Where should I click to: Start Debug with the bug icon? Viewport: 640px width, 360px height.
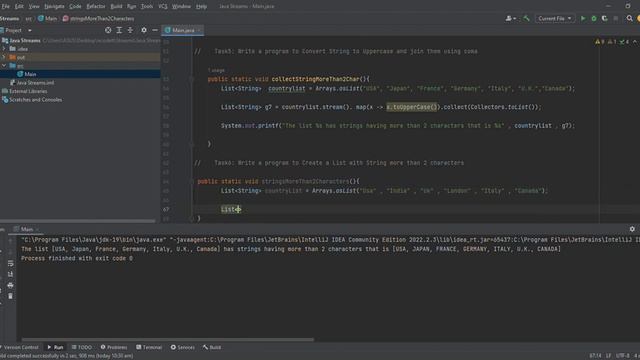594,18
